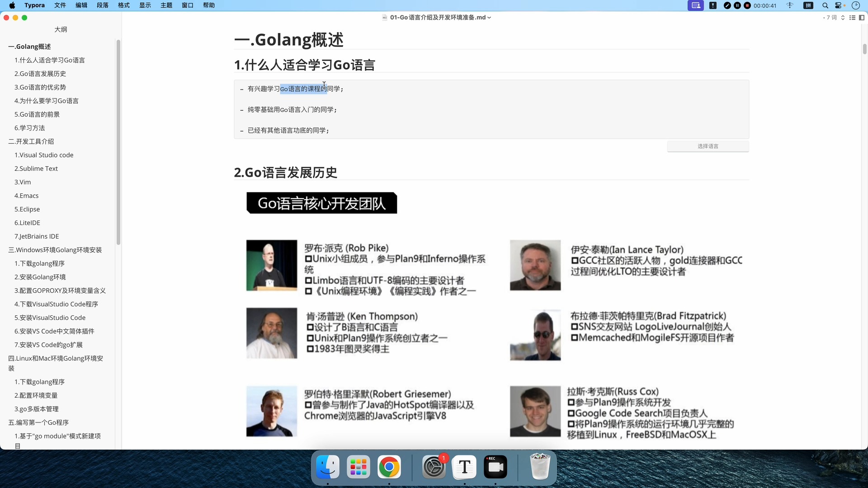Click Ken Thompson's photo
Viewport: 868px width, 488px height.
[x=272, y=333]
